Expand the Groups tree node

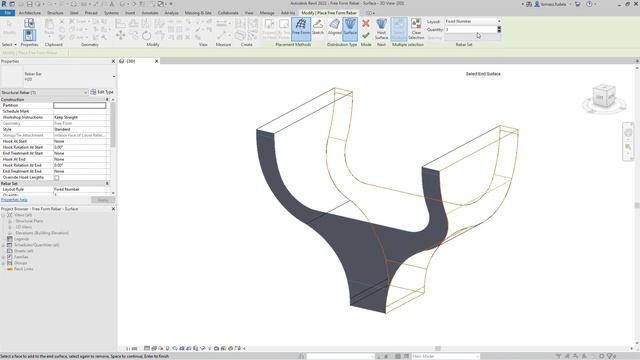click(3, 263)
